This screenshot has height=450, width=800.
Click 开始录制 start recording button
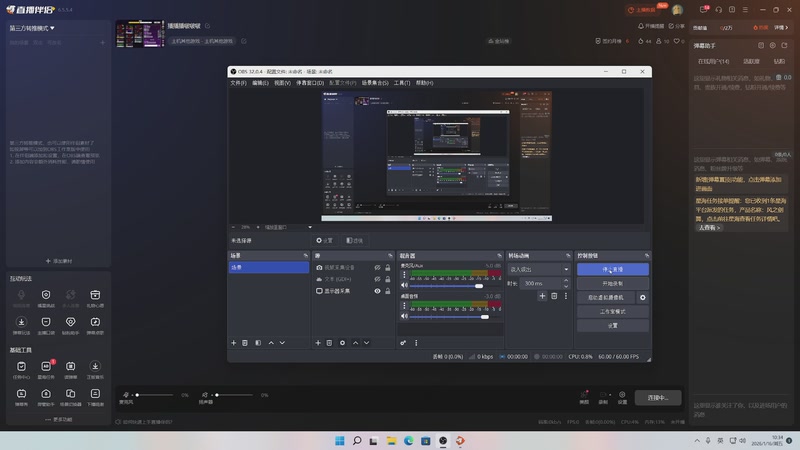[x=613, y=284]
